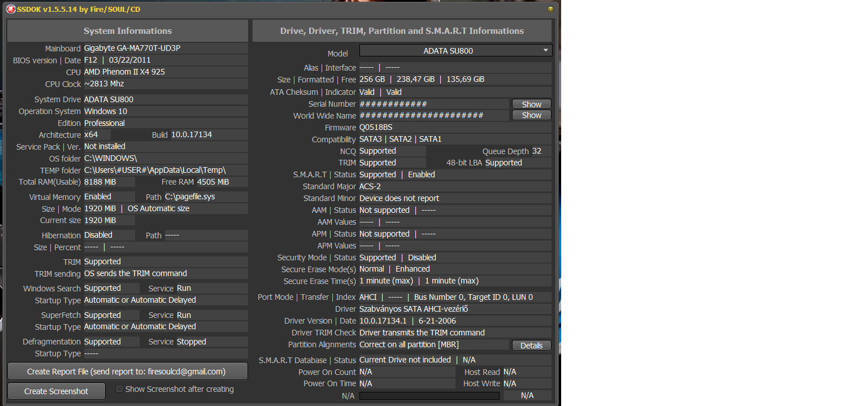The image size is (868, 406).
Task: Click 48-bit LBA value Supported
Action: pyautogui.click(x=518, y=163)
